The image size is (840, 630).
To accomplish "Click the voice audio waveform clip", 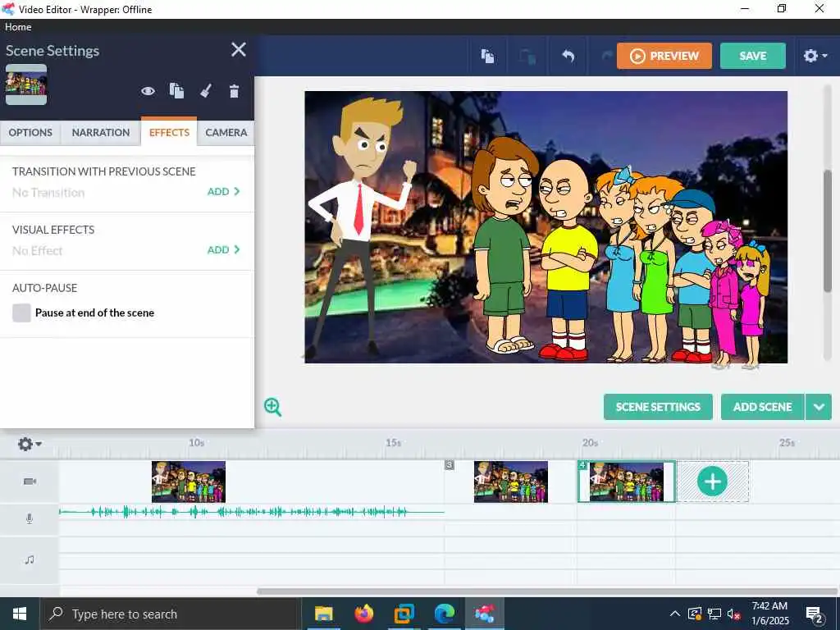I will pyautogui.click(x=251, y=512).
